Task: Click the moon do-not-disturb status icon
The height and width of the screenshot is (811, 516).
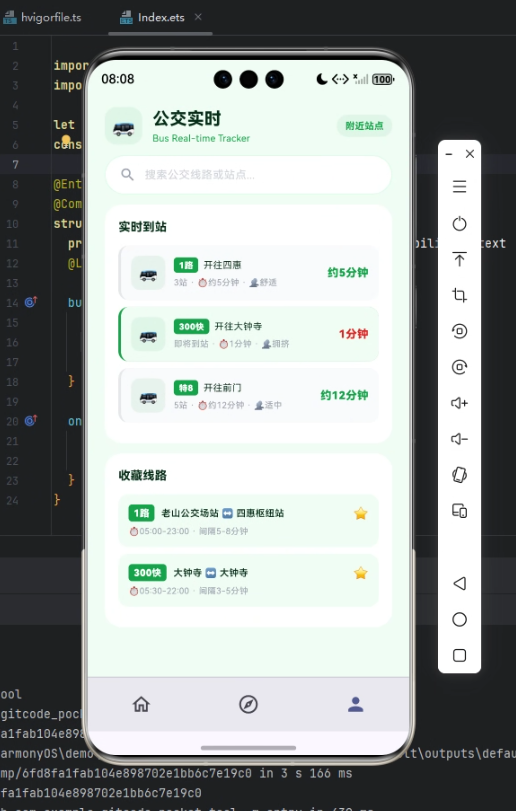Action: [x=322, y=79]
